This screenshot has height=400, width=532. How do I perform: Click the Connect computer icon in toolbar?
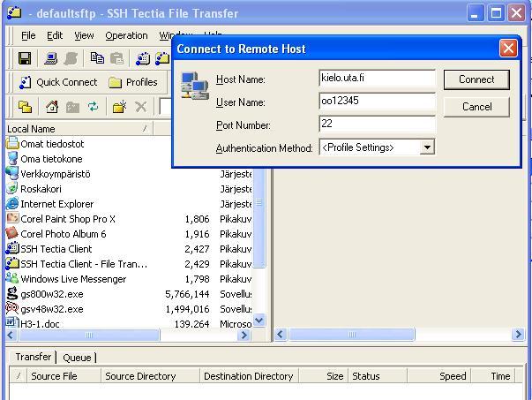(x=51, y=58)
